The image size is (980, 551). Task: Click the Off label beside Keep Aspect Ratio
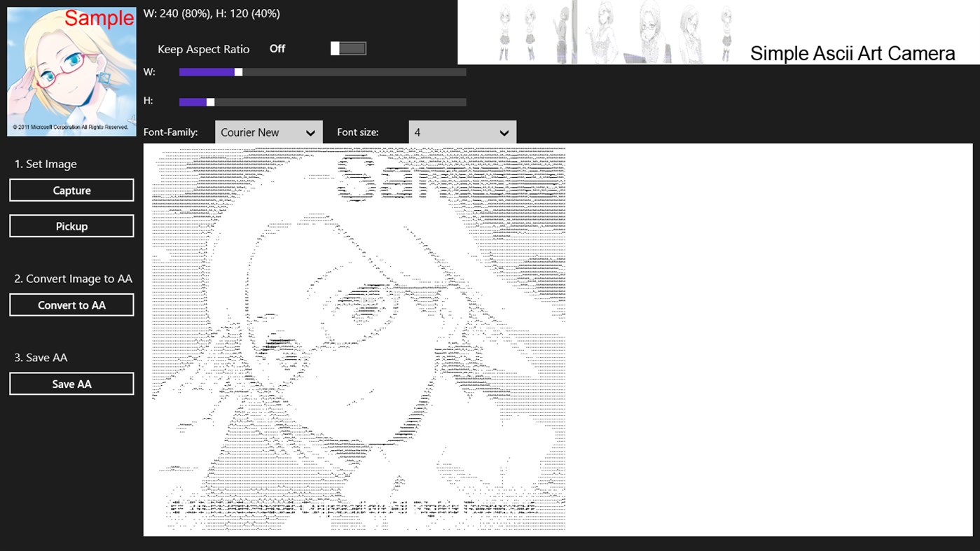click(x=277, y=48)
